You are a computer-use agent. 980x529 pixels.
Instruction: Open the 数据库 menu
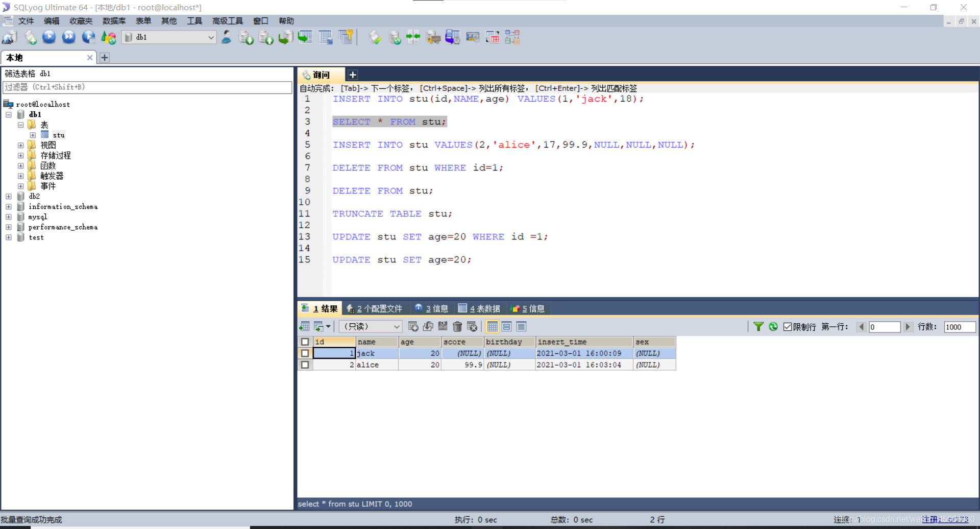point(114,21)
